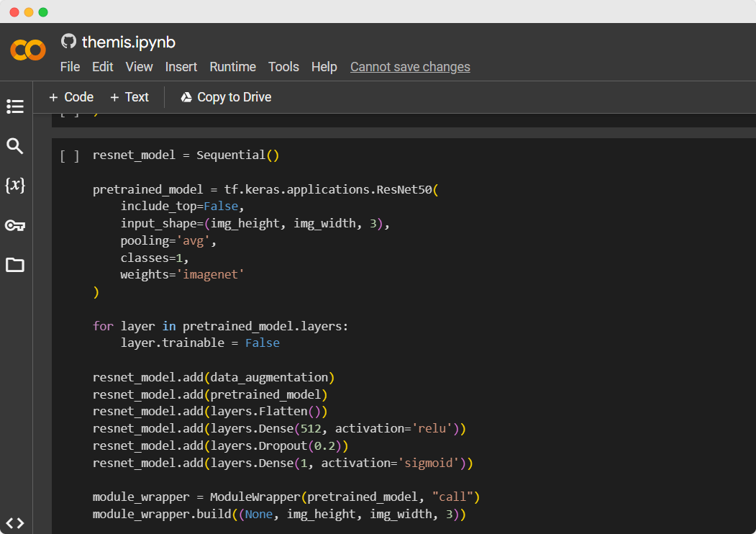Add a new Text cell
The width and height of the screenshot is (756, 534).
click(x=129, y=97)
